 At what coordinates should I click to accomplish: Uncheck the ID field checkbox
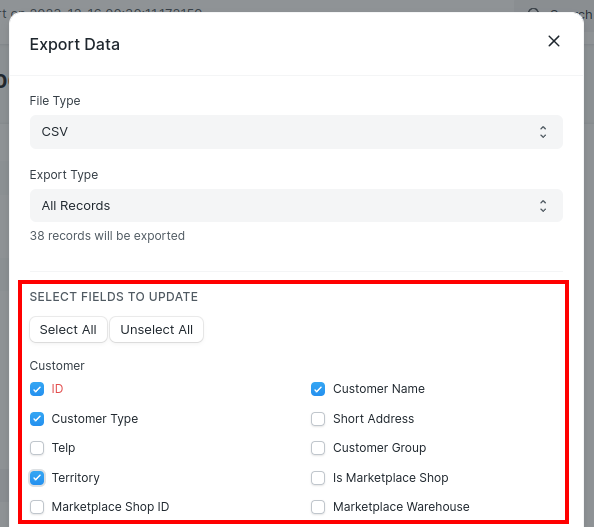(x=37, y=389)
